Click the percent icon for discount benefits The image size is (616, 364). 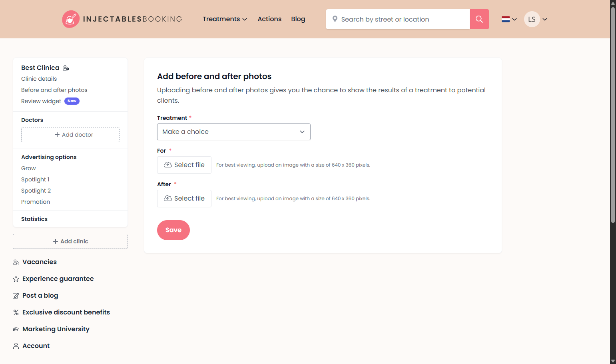16,312
